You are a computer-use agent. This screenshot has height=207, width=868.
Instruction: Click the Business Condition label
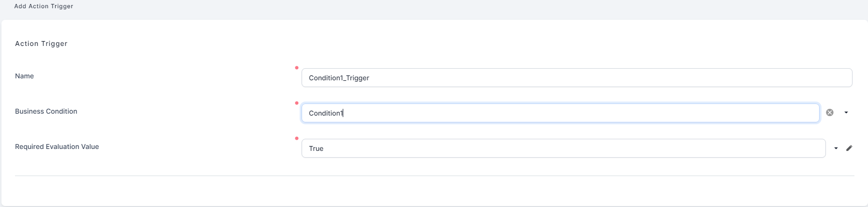pos(46,111)
